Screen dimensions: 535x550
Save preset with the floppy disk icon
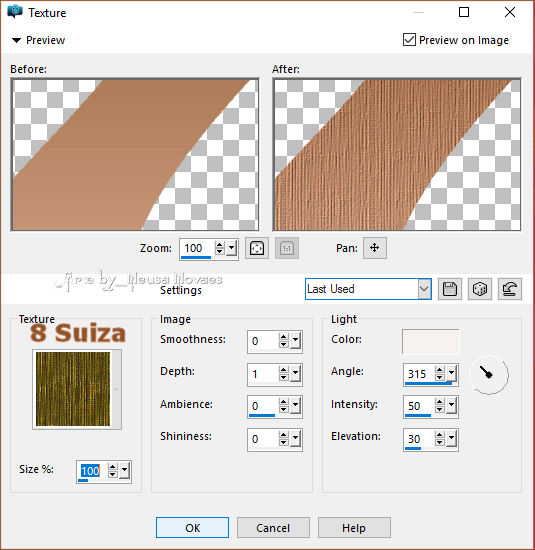(450, 289)
